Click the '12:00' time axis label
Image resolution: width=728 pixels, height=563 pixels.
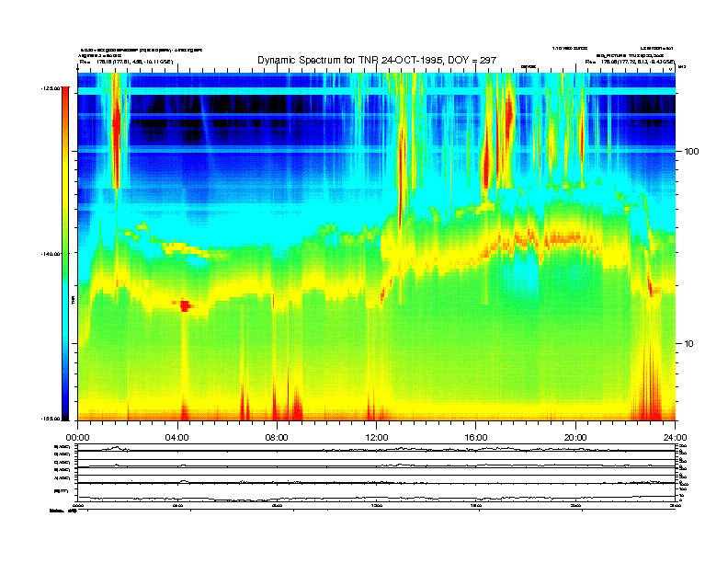[377, 438]
